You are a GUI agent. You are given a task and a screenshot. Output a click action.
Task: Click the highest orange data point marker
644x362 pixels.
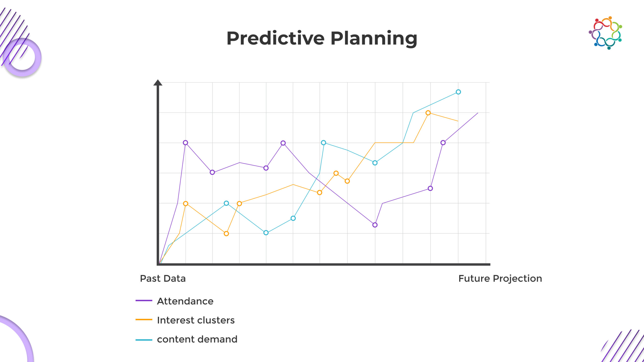tap(428, 113)
